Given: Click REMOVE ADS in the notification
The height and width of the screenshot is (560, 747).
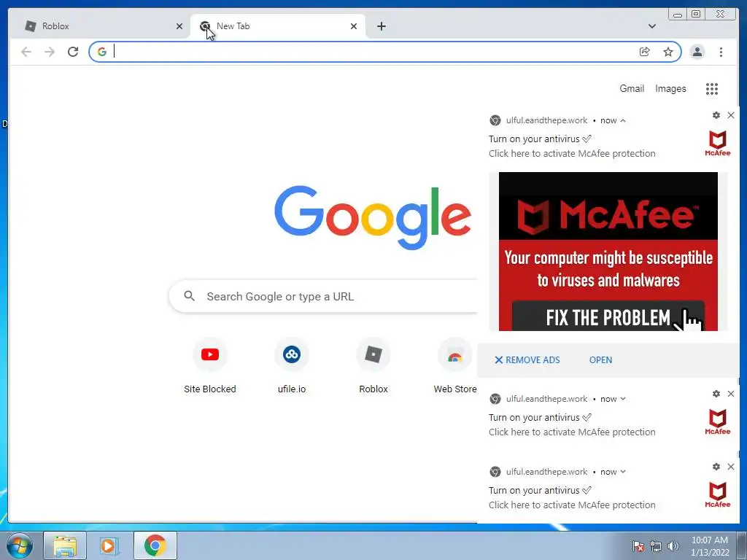Looking at the screenshot, I should (527, 360).
